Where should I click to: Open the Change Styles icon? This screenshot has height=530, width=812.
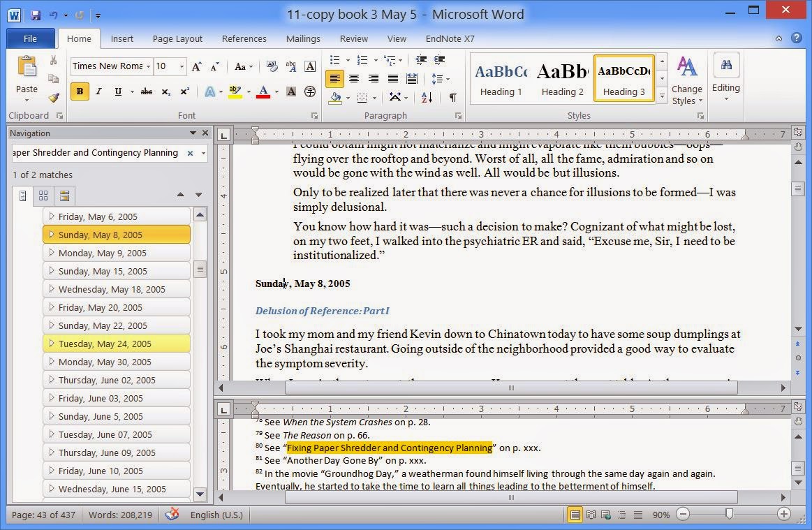687,80
